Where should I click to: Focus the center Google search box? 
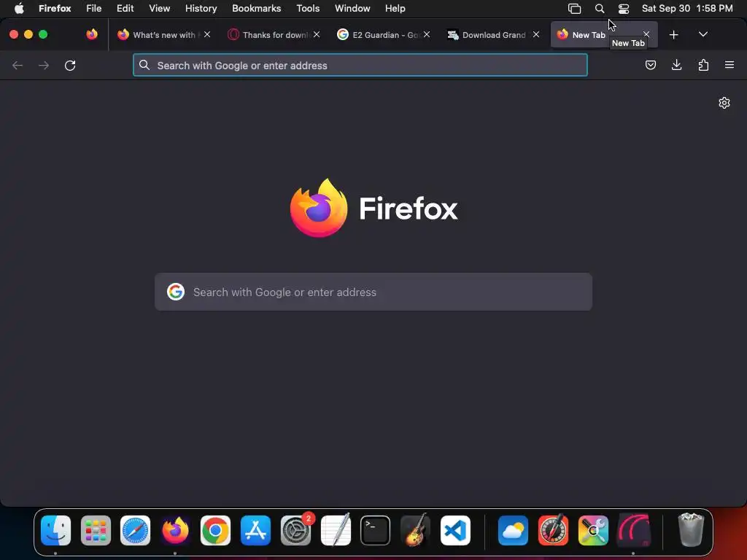pyautogui.click(x=373, y=292)
